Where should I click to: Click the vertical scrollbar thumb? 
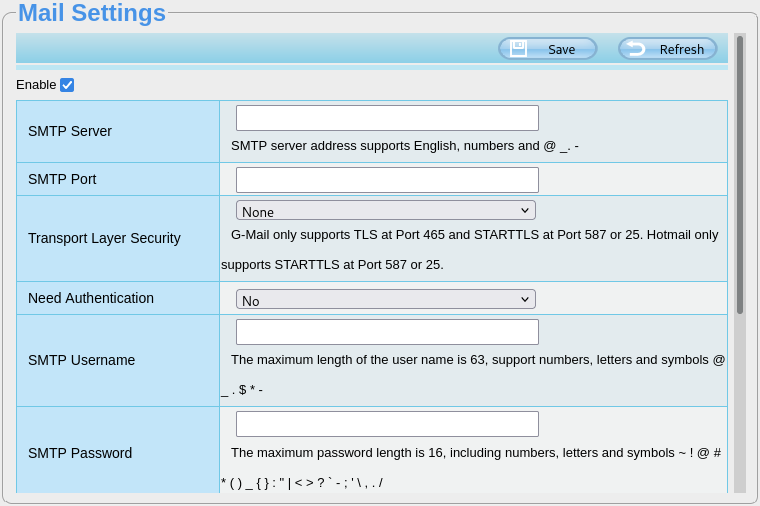740,174
